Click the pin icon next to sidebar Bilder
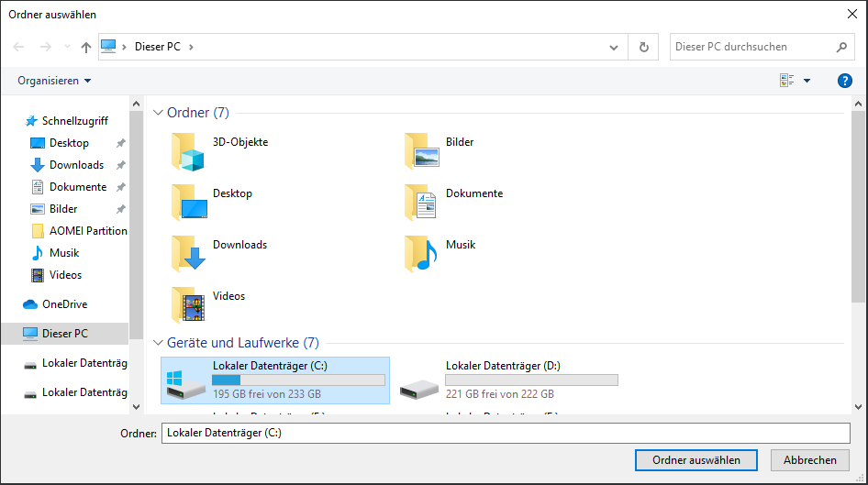Image resolution: width=868 pixels, height=485 pixels. pos(121,209)
